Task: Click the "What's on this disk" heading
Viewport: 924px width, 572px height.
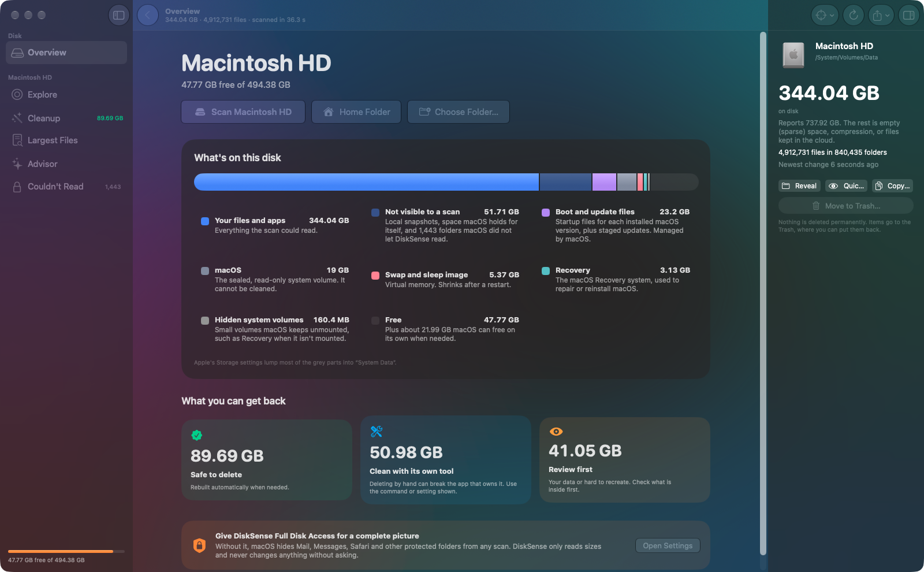Action: 237,158
